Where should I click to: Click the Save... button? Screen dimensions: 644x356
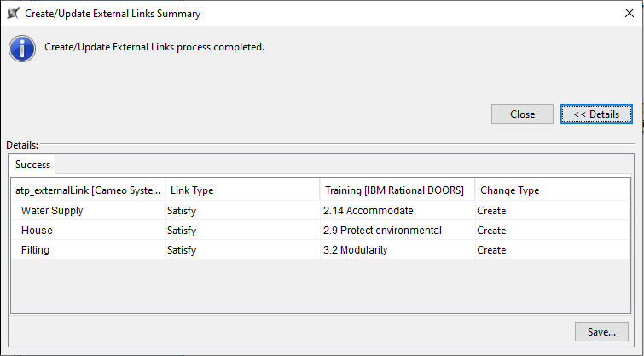[601, 331]
